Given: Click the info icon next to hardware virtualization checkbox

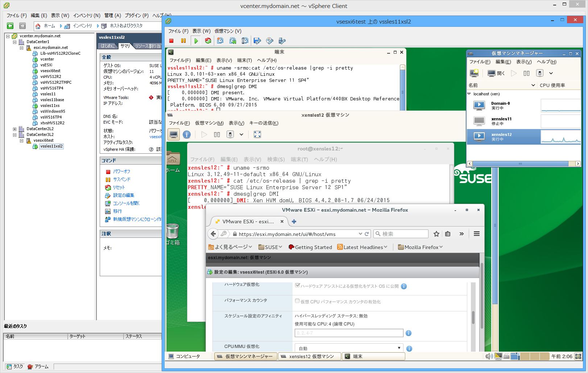Looking at the screenshot, I should [404, 286].
